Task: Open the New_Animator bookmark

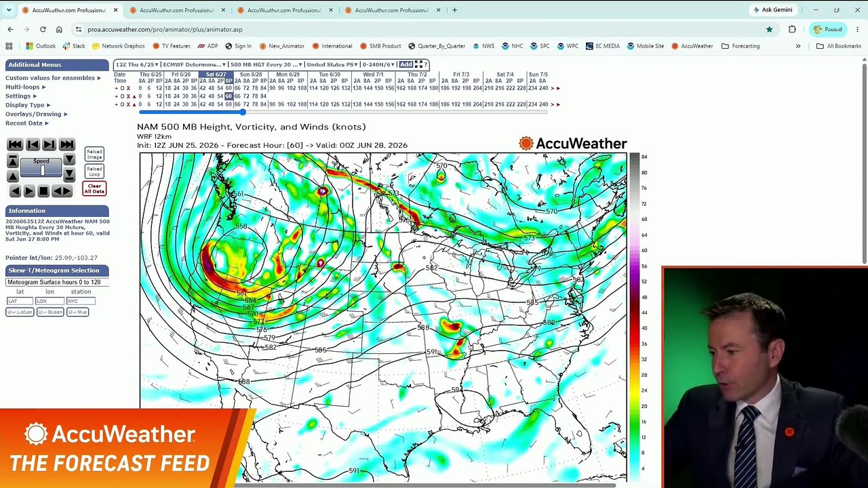Action: (281, 46)
